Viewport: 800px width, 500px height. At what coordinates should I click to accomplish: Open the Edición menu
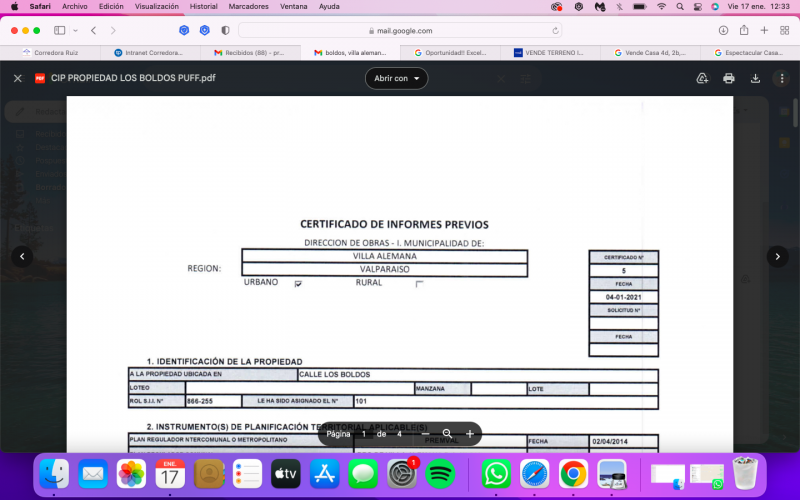(111, 7)
